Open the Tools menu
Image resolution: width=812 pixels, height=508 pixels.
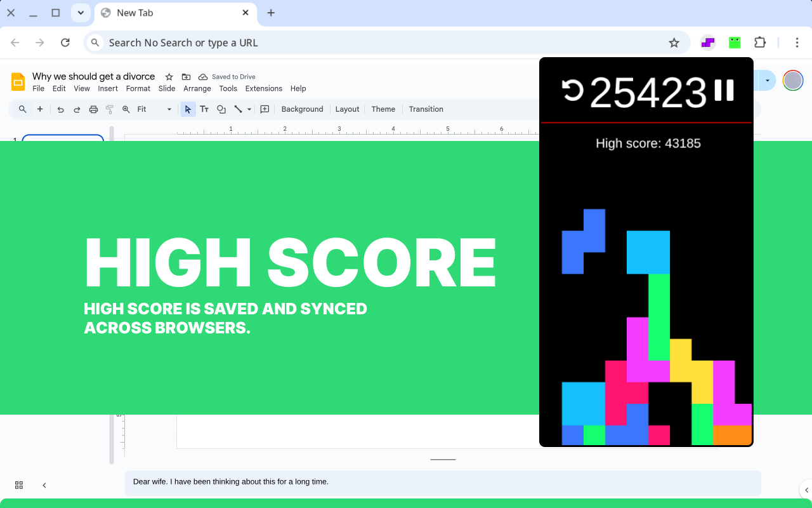(x=228, y=89)
